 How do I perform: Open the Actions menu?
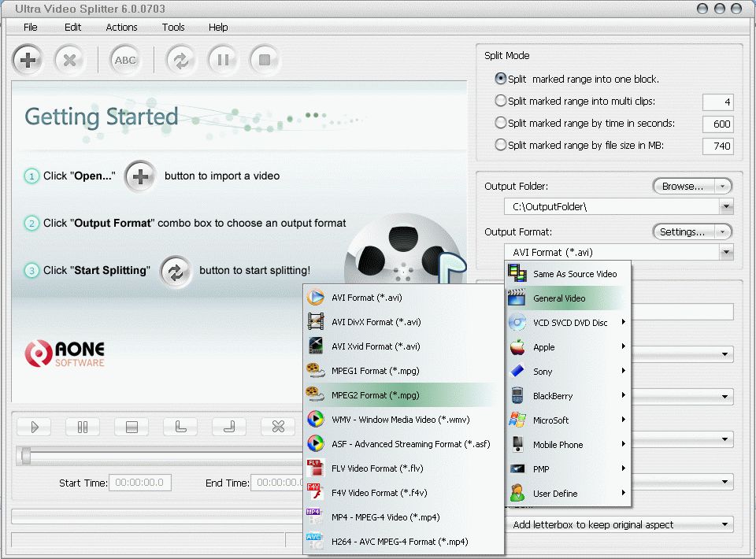coord(121,27)
